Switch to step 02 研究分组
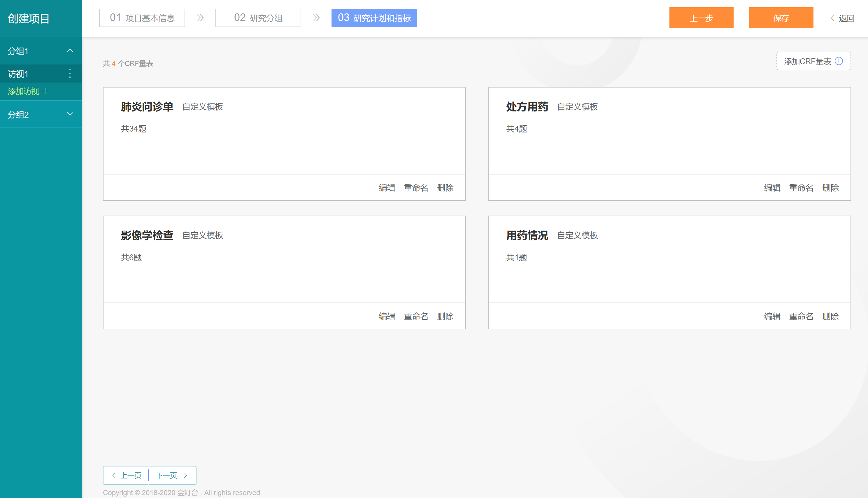 point(258,18)
